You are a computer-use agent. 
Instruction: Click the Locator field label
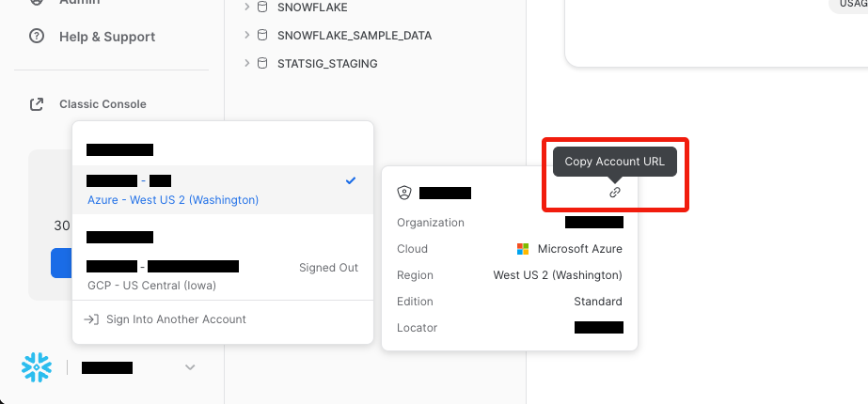click(x=417, y=328)
